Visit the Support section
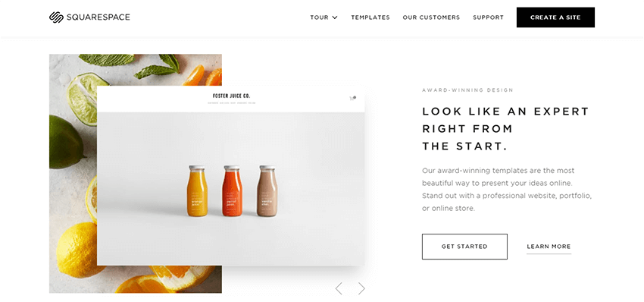Viewport: 644px width, 302px height. coord(488,17)
